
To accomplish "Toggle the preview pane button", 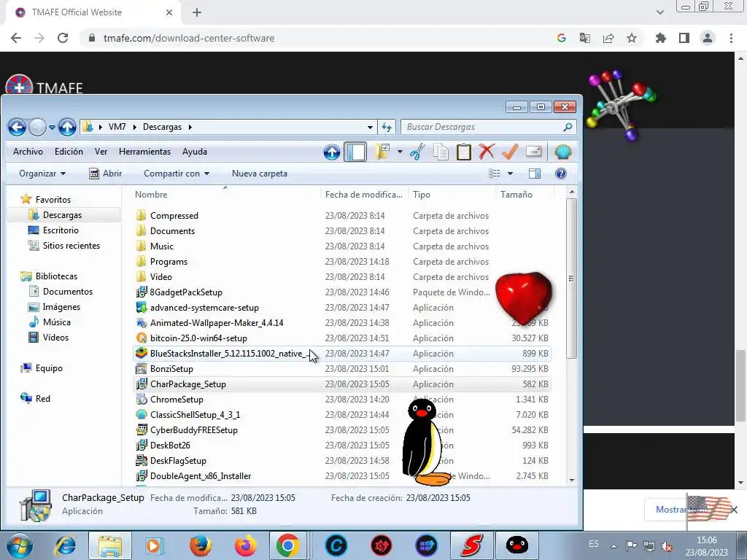I will point(535,174).
